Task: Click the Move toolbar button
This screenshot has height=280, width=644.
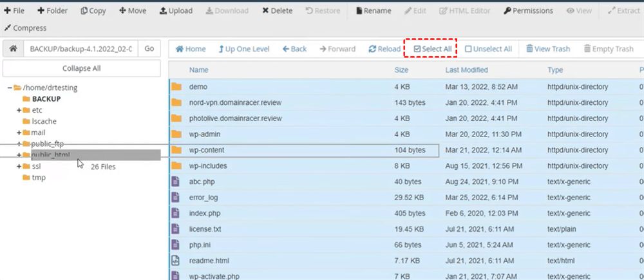Action: tap(133, 11)
